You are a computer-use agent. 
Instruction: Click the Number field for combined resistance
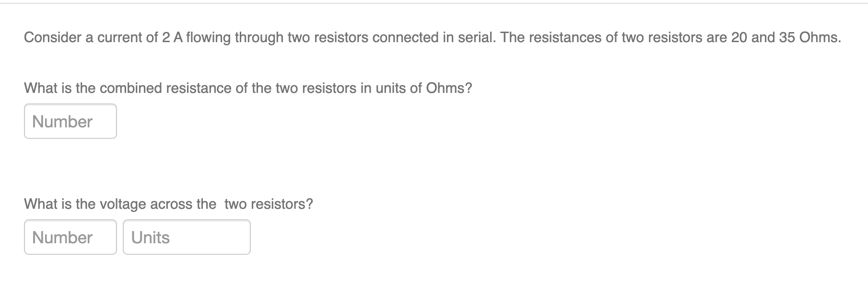click(x=70, y=121)
